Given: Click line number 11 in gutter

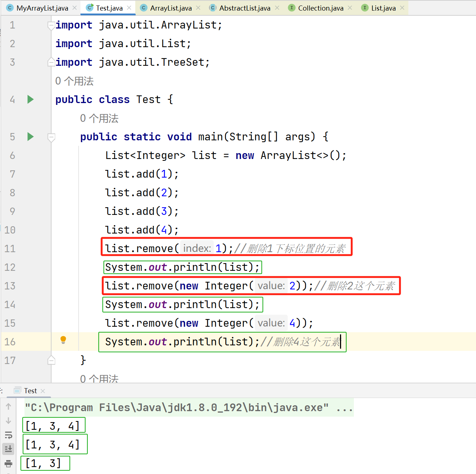Looking at the screenshot, I should (10, 249).
